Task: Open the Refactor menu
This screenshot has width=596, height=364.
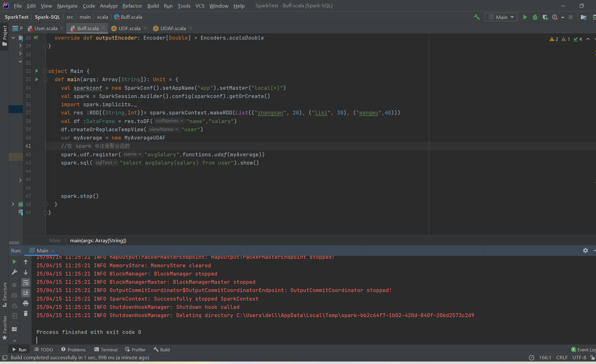Action: [x=132, y=6]
